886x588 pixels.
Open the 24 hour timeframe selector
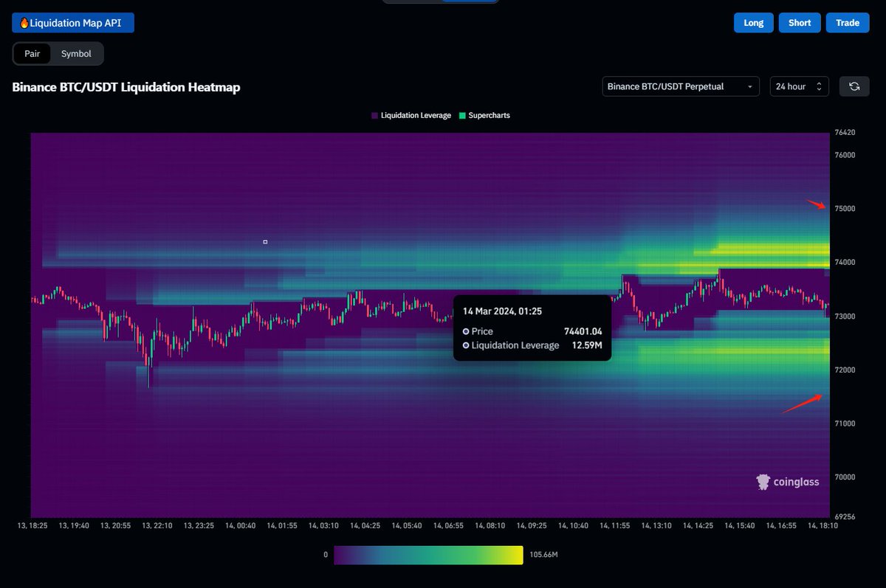(x=800, y=86)
